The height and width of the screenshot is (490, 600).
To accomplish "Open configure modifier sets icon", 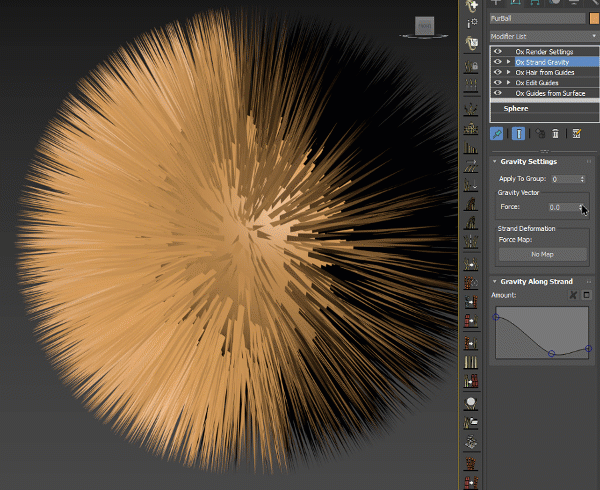I will click(577, 132).
